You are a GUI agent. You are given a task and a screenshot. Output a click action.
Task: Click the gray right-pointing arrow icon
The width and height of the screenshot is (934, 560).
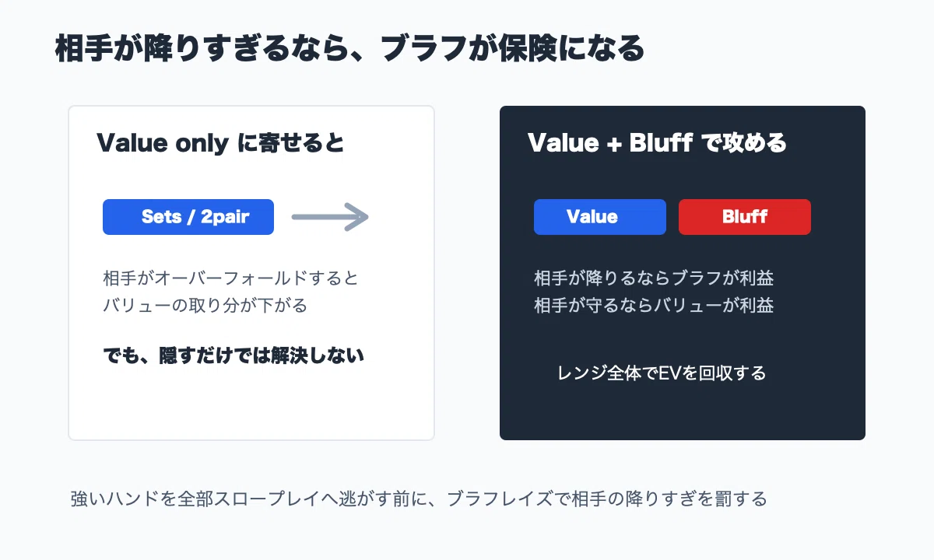(x=329, y=217)
